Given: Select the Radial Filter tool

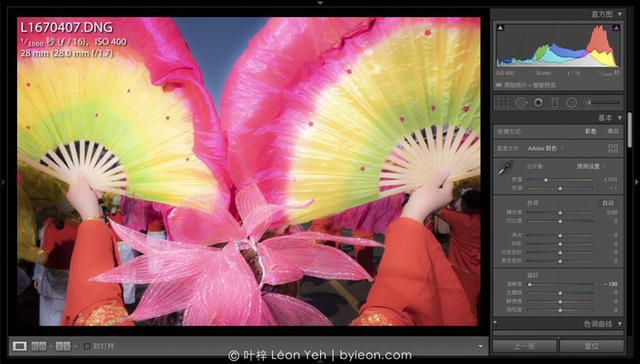Looking at the screenshot, I should (571, 102).
